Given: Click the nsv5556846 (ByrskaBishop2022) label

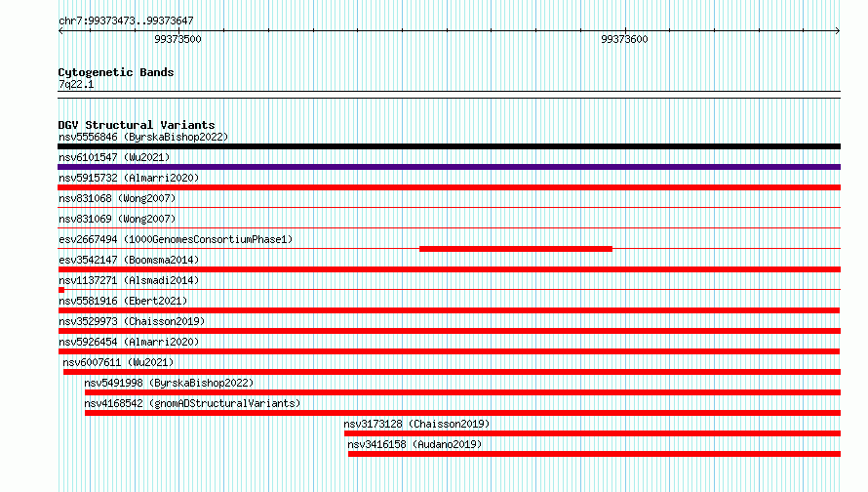Looking at the screenshot, I should pyautogui.click(x=143, y=137).
